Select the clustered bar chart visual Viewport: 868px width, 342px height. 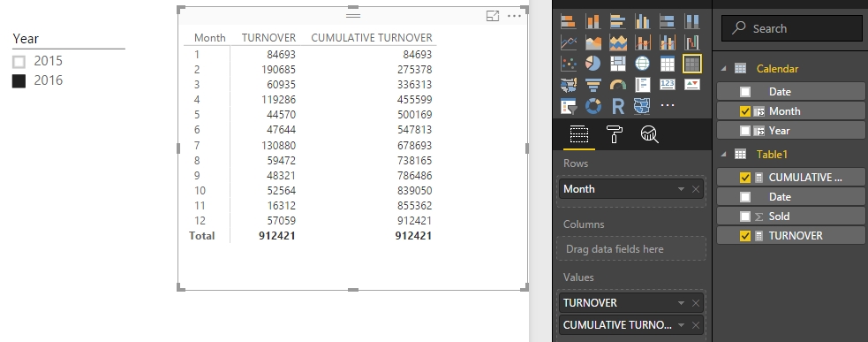[x=618, y=21]
